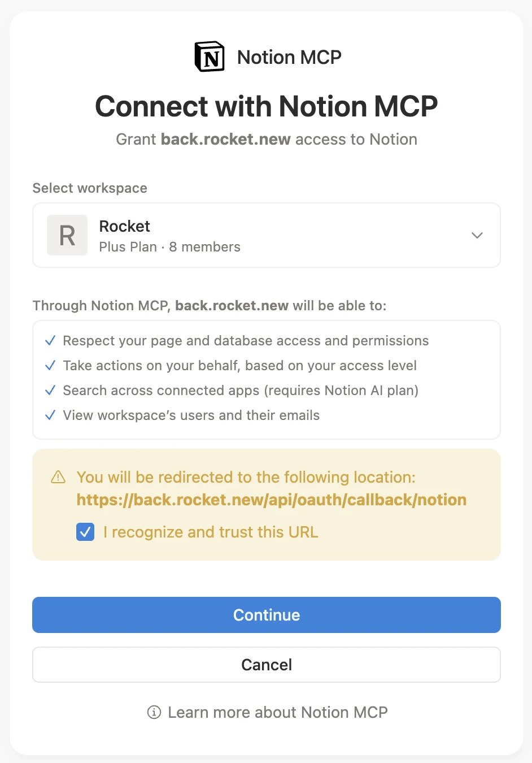Click the warning triangle icon
The image size is (532, 763).
point(58,477)
